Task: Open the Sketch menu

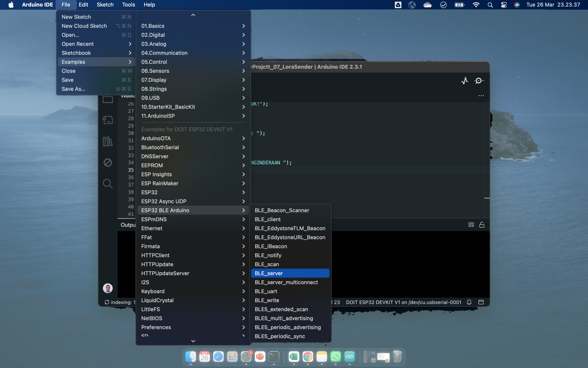Action: [105, 5]
